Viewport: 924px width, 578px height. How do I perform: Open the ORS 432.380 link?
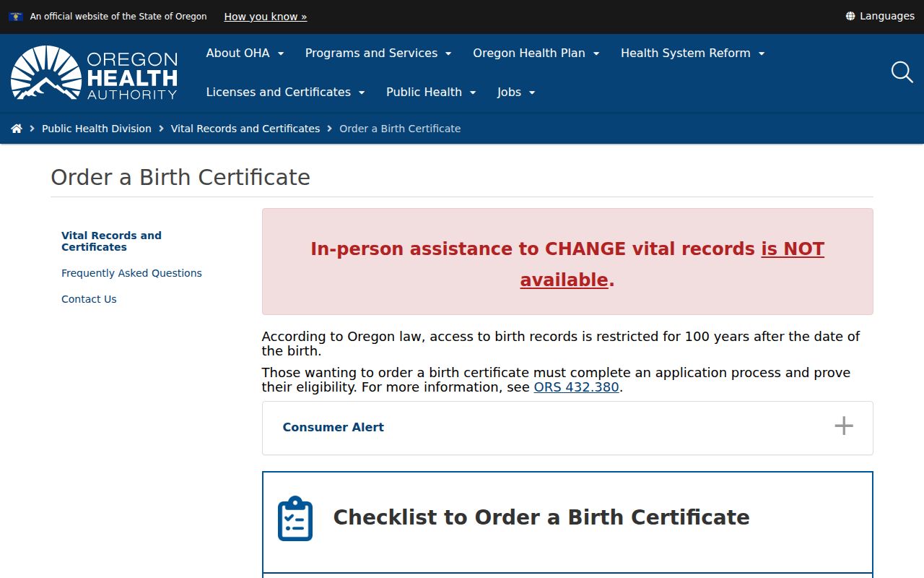[x=577, y=387]
